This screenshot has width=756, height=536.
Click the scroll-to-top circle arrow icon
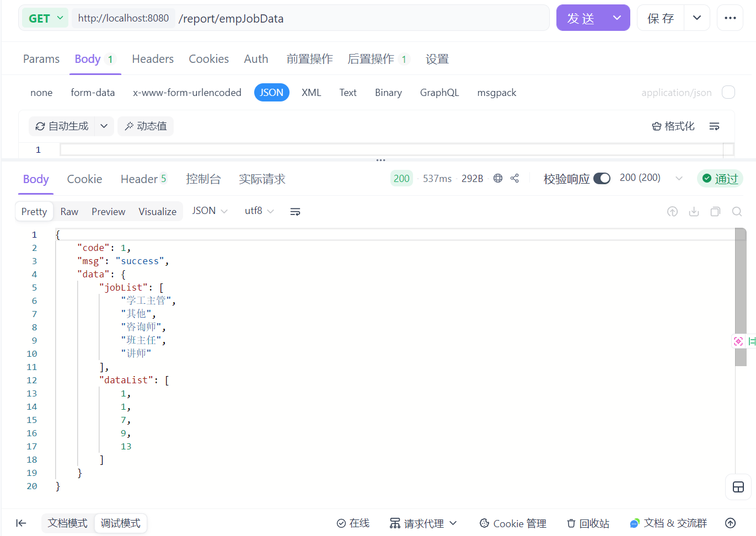pos(730,523)
